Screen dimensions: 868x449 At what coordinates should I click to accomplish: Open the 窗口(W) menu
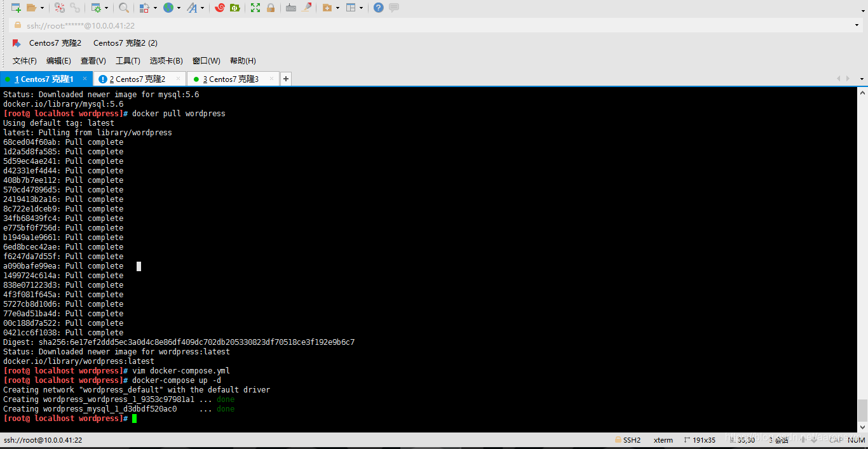tap(207, 61)
